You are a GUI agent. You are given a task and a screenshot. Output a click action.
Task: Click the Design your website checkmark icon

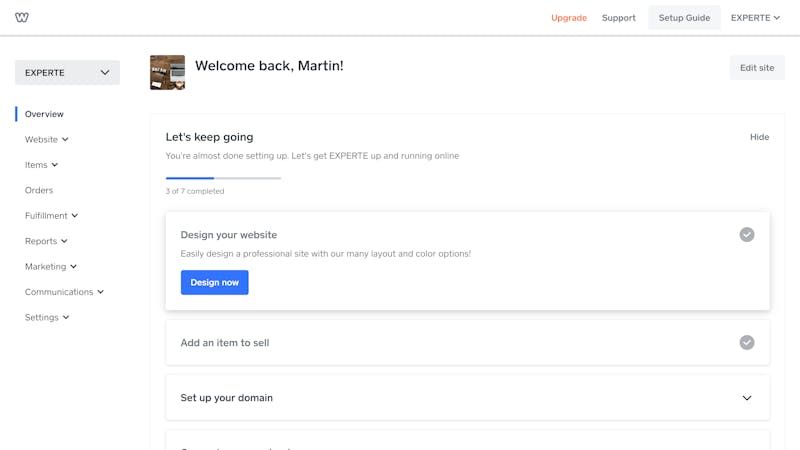pyautogui.click(x=746, y=235)
